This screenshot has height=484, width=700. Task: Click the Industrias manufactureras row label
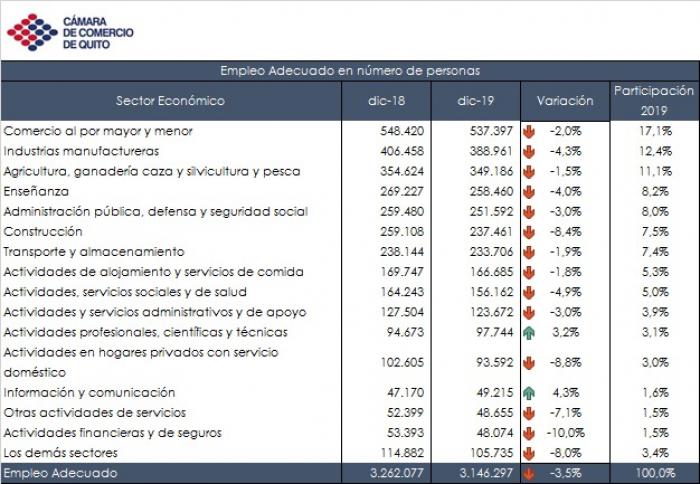coord(81,151)
